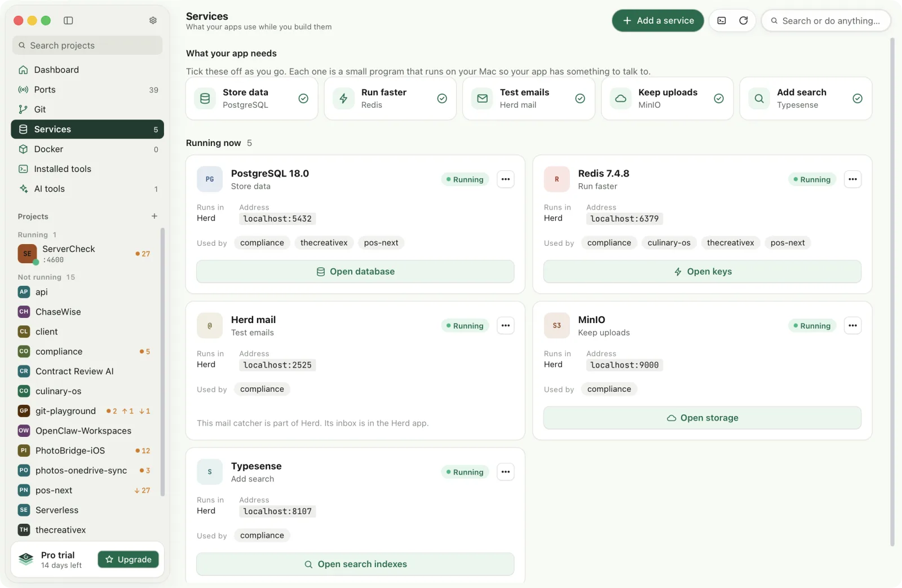The height and width of the screenshot is (588, 902).
Task: Click the Search projects field
Action: tap(87, 46)
